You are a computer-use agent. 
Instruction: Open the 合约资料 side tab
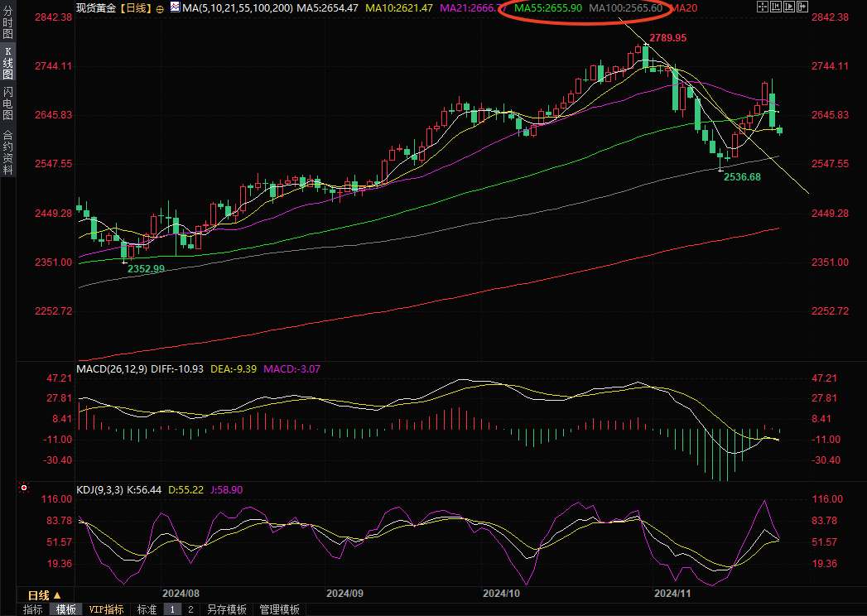coord(7,152)
